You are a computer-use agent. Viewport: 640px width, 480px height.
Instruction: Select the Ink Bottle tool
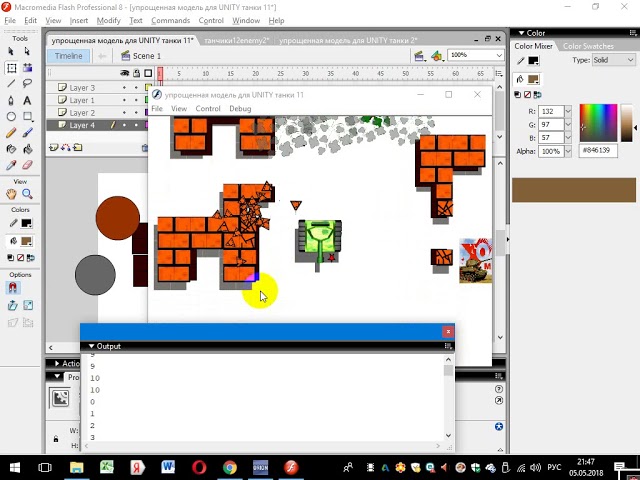[x=11, y=149]
